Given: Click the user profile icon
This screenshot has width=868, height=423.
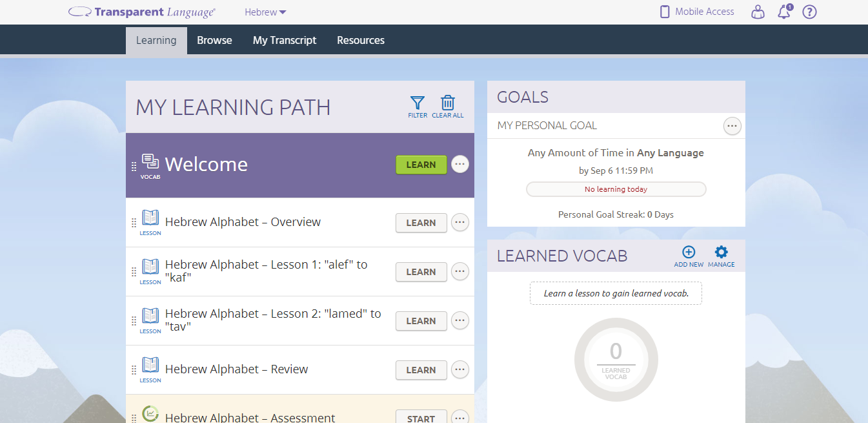Looking at the screenshot, I should (x=758, y=12).
